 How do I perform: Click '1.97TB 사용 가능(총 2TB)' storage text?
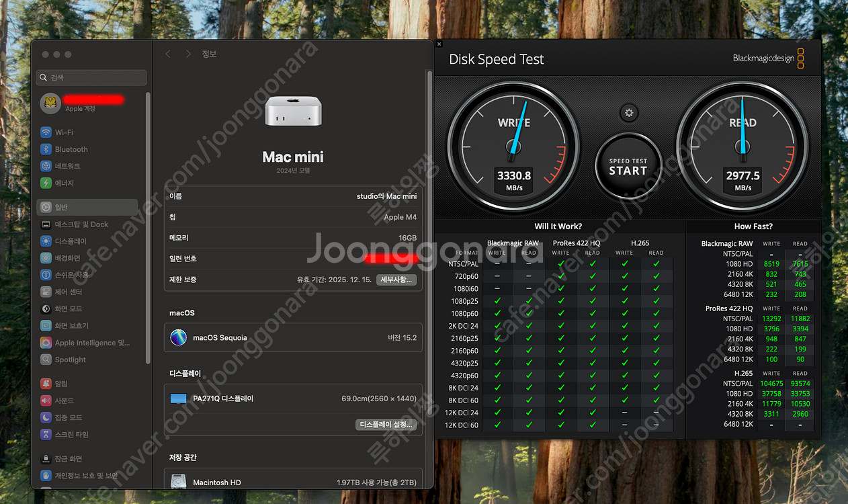(x=377, y=482)
